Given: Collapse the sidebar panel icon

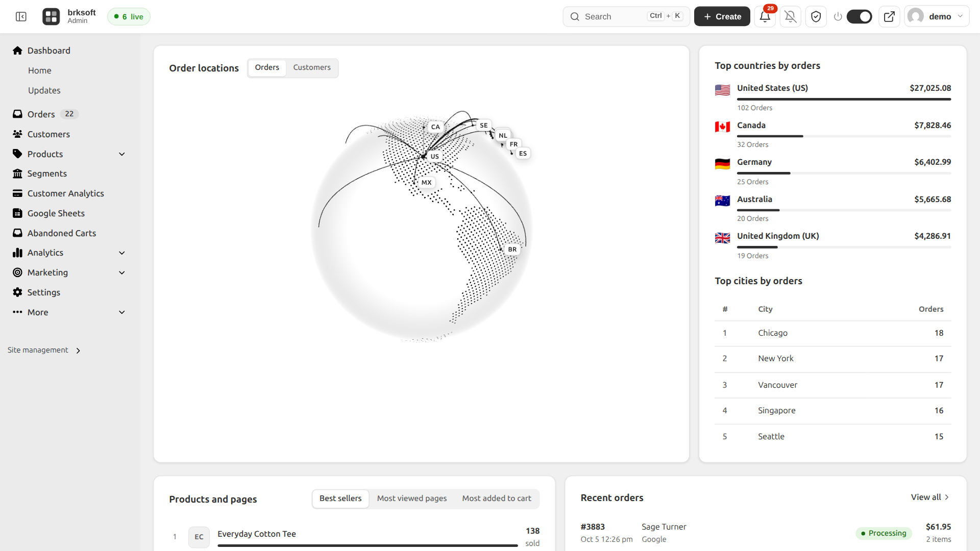Looking at the screenshot, I should pyautogui.click(x=21, y=17).
